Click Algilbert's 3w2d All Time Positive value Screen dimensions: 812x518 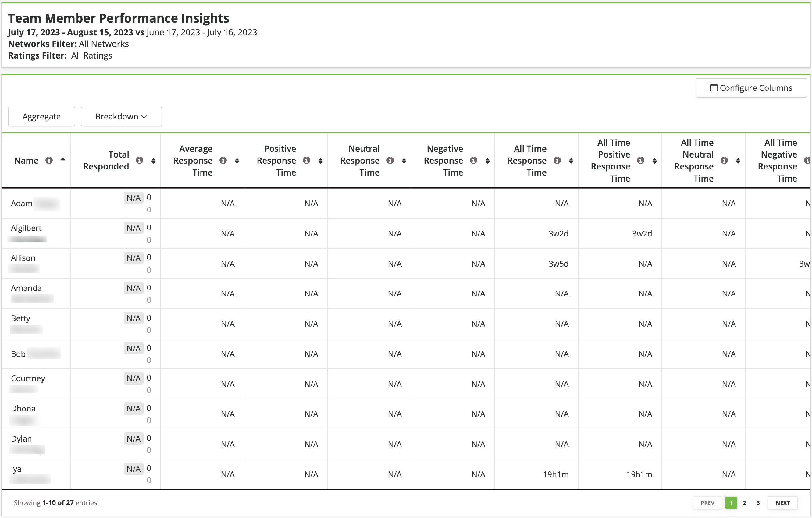point(642,233)
